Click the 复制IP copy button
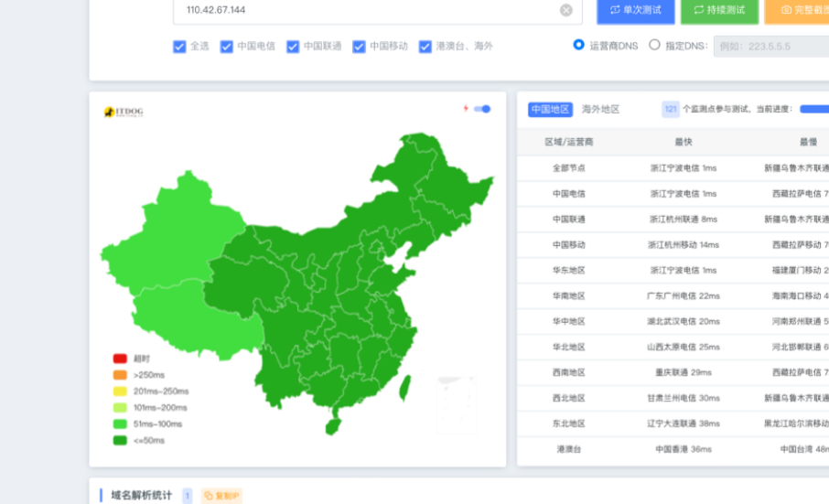 tap(221, 496)
